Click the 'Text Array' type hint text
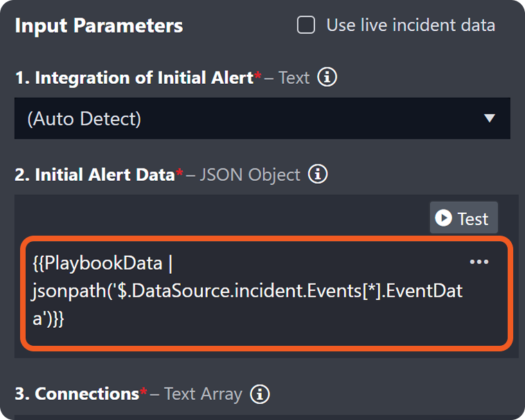This screenshot has height=420, width=525. tap(203, 394)
